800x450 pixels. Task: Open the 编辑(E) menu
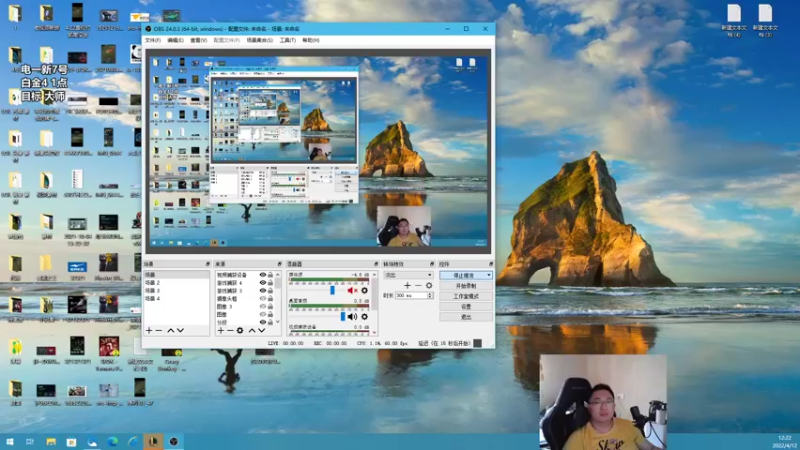(175, 40)
